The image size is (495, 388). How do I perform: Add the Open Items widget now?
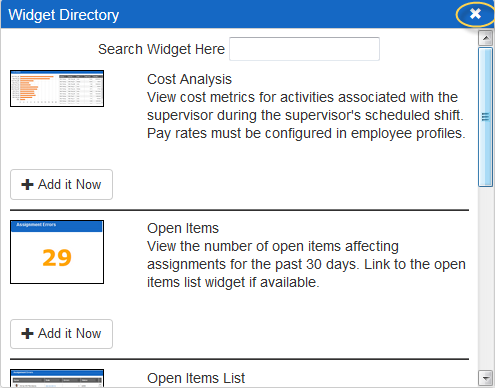coord(61,334)
